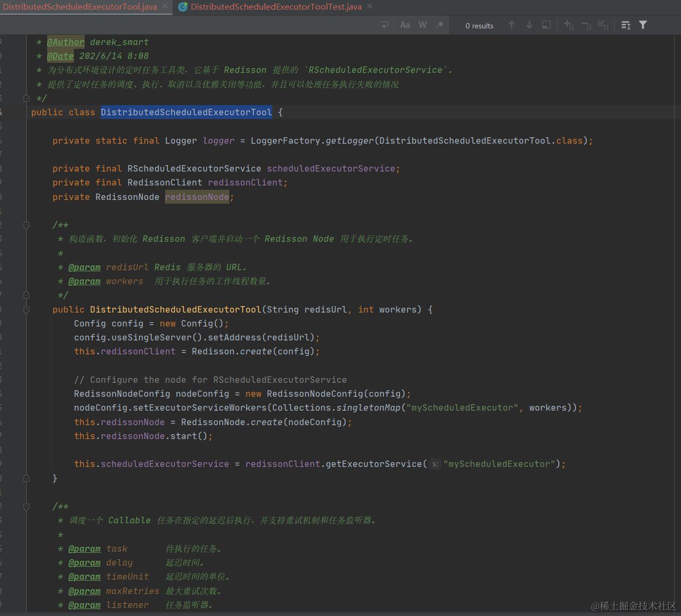
Task: Jump to previous search occurrence arrow
Action: pos(512,25)
